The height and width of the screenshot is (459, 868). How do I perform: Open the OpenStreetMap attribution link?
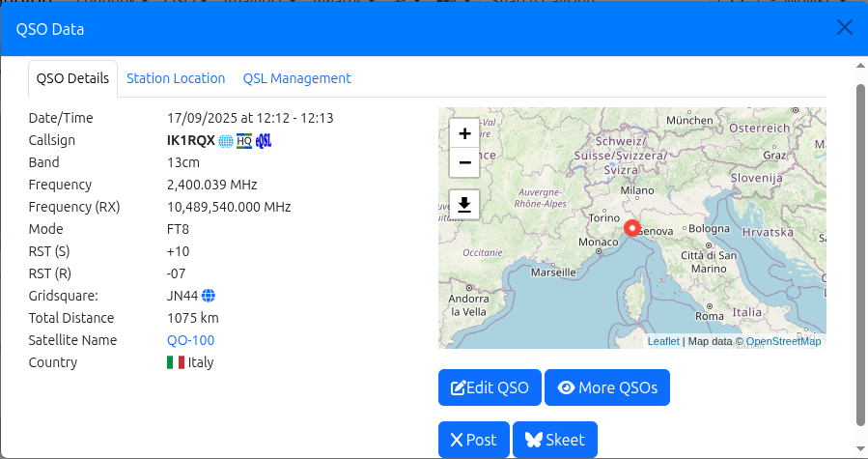pyautogui.click(x=783, y=341)
